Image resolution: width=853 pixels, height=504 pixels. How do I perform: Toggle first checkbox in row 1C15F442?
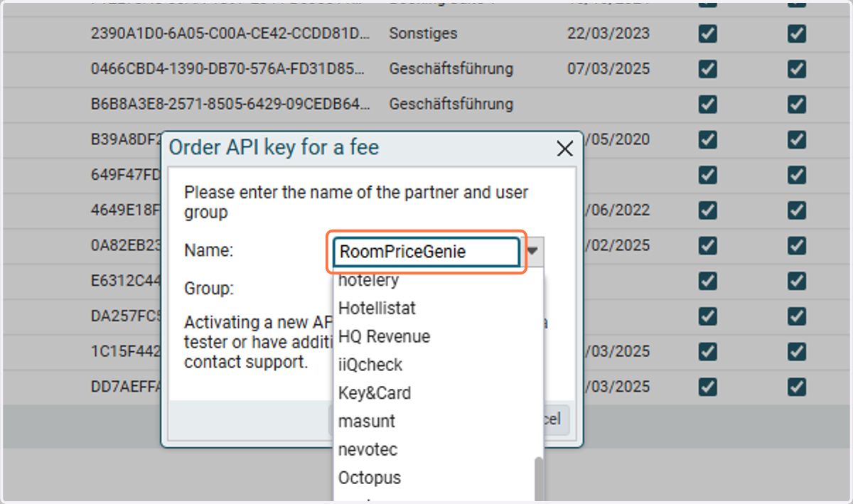[707, 352]
